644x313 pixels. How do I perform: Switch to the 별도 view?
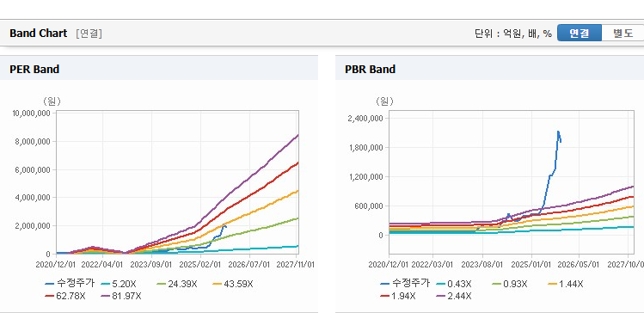click(623, 34)
